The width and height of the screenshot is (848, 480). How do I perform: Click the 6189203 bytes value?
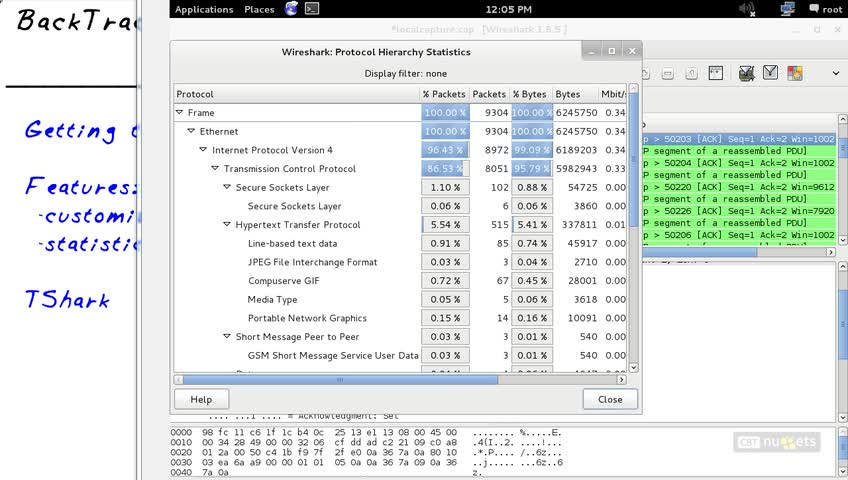pyautogui.click(x=577, y=150)
